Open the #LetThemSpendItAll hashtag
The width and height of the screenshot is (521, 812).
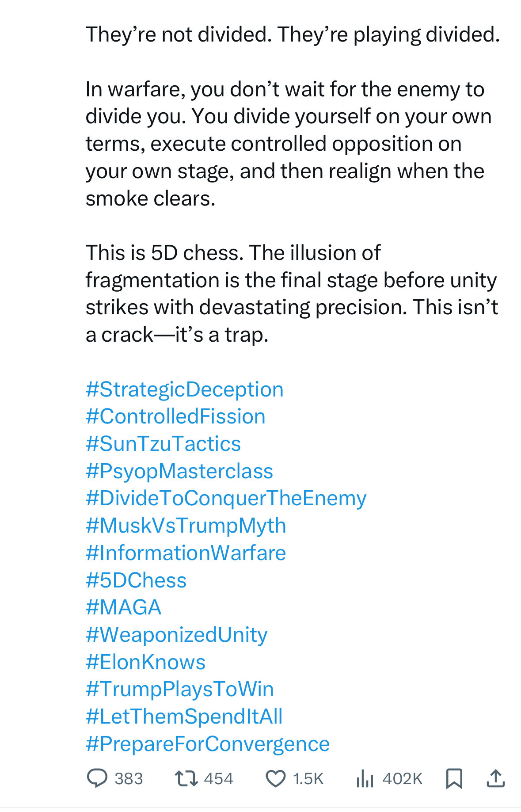click(x=184, y=717)
